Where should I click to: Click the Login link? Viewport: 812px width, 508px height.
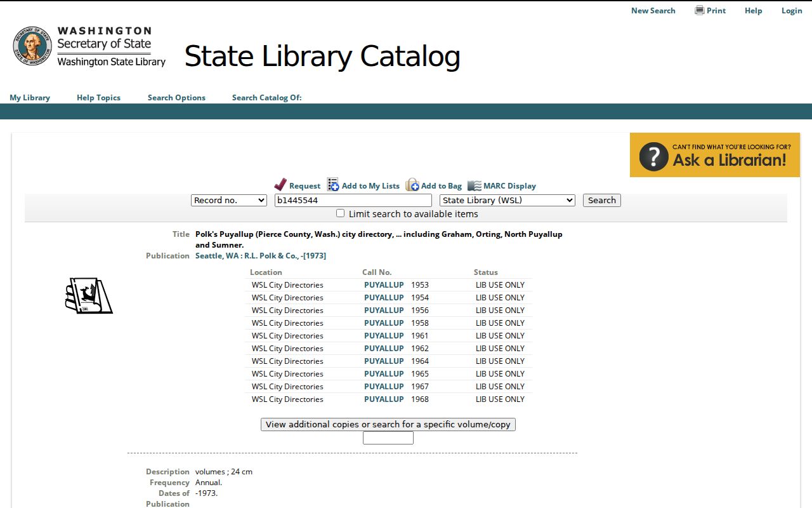click(792, 11)
